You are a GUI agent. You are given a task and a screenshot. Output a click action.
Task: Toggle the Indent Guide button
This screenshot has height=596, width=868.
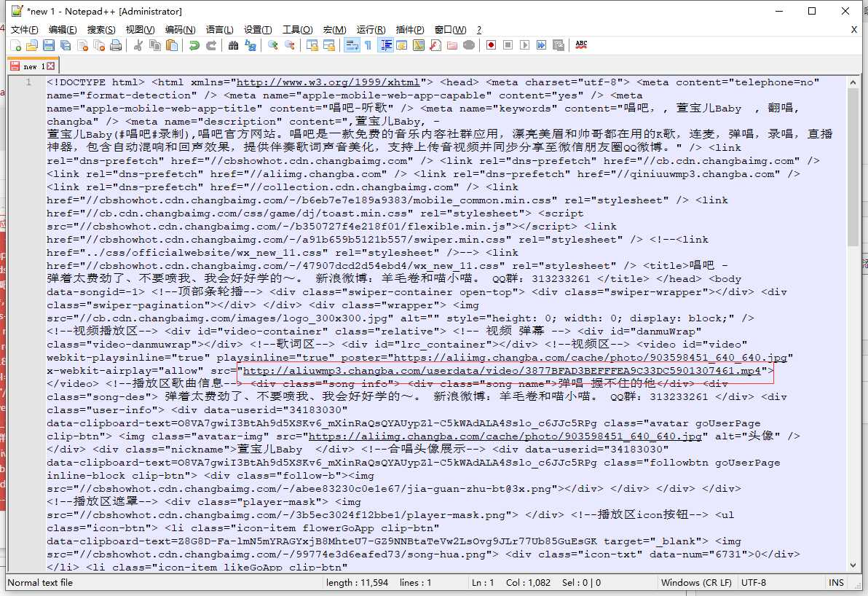pyautogui.click(x=385, y=45)
